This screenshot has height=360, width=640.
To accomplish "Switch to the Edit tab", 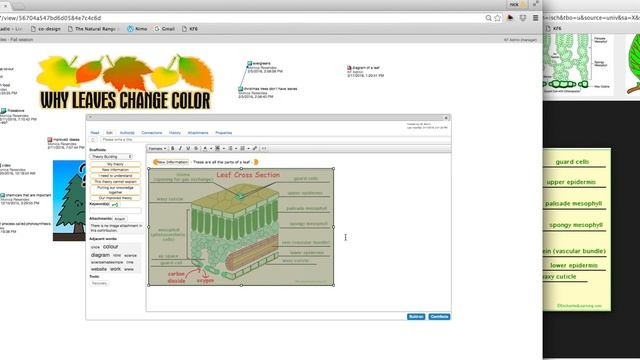I will [x=109, y=133].
